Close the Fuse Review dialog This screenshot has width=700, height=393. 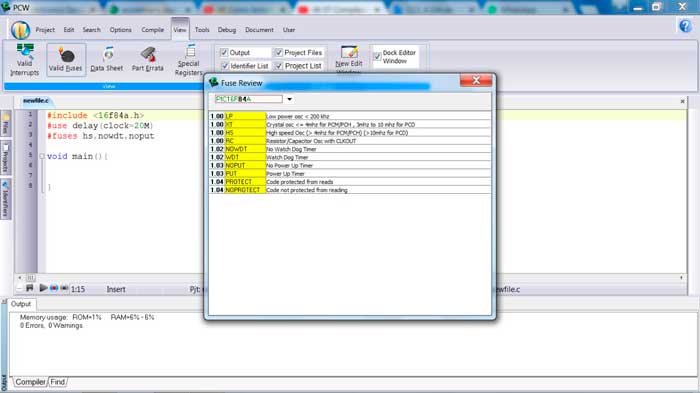[x=476, y=80]
